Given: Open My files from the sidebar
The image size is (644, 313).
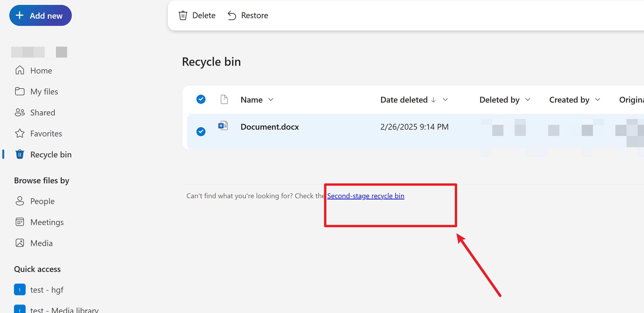Looking at the screenshot, I should coord(44,91).
